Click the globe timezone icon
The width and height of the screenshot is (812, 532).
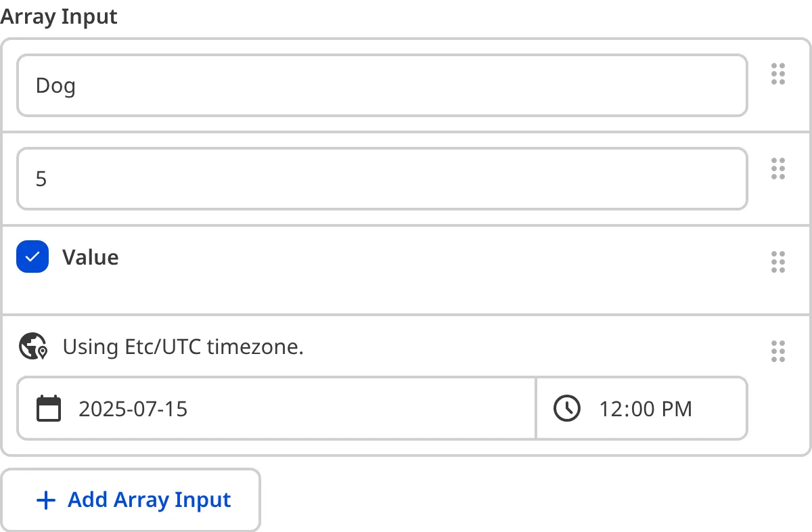point(32,347)
